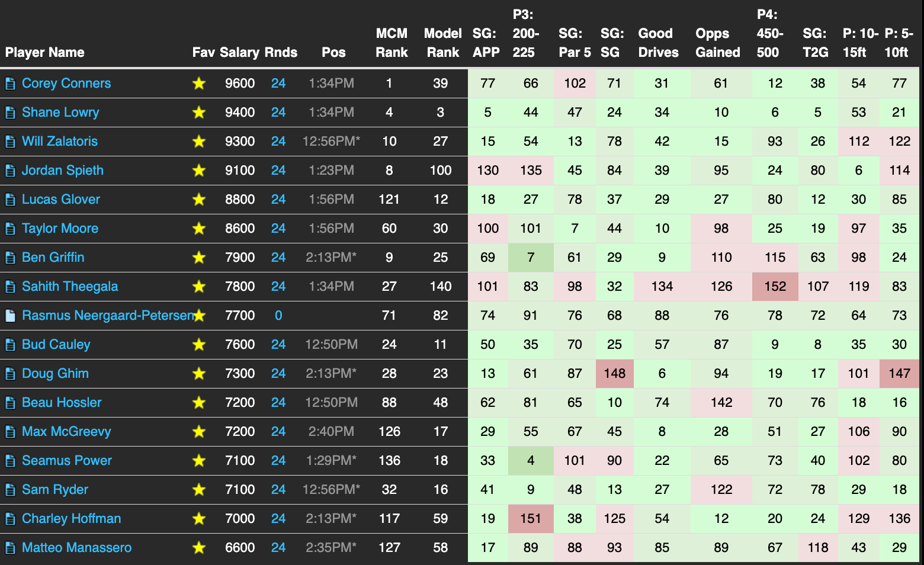Toggle favorite star for Beau Hossler
The width and height of the screenshot is (924, 565).
(199, 403)
